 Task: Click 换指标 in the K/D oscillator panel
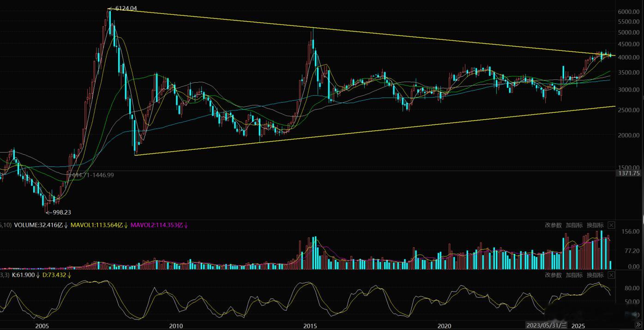[595, 275]
